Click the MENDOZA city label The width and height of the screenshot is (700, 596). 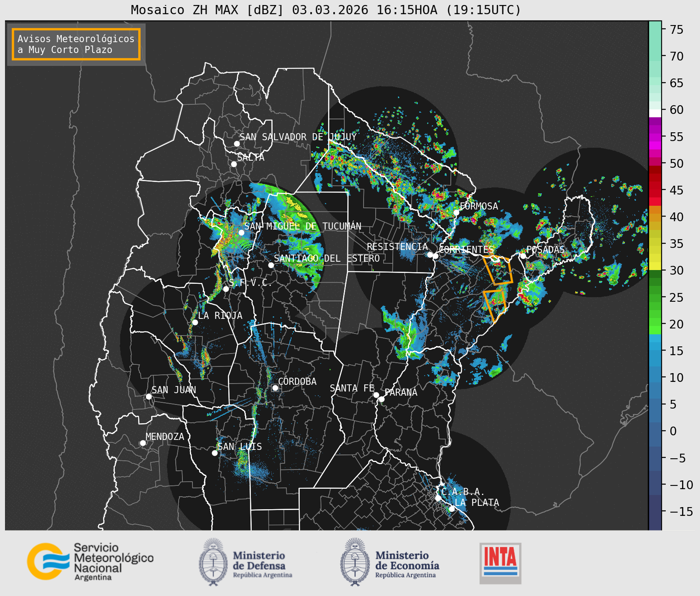tap(165, 437)
